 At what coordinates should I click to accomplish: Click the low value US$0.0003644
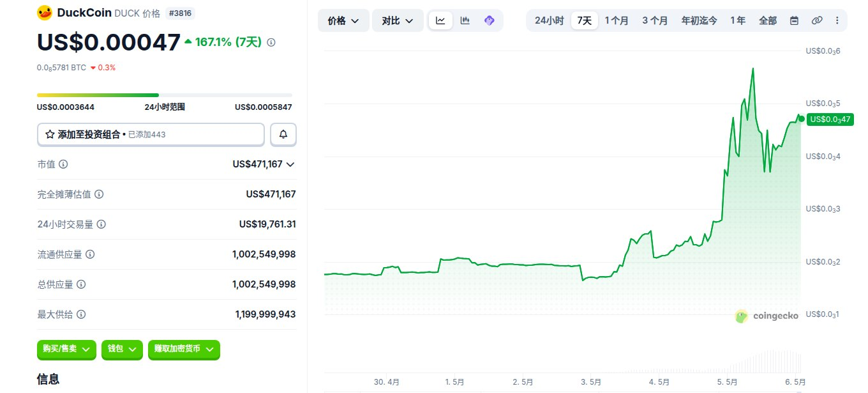click(x=66, y=107)
